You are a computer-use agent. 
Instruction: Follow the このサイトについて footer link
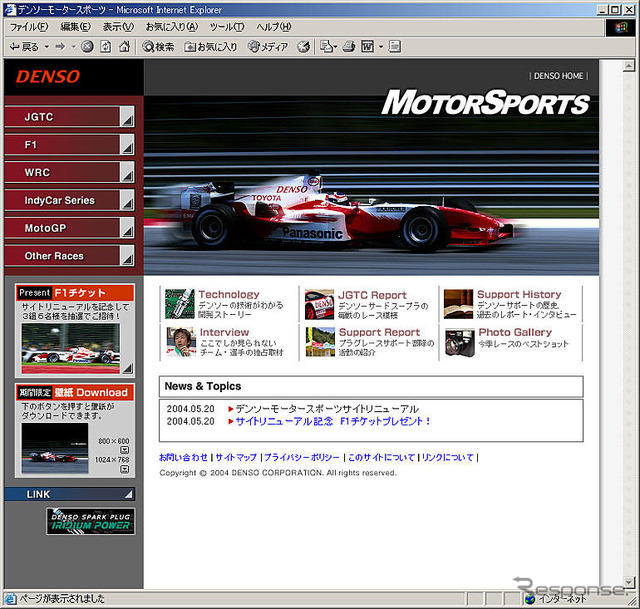(x=381, y=457)
